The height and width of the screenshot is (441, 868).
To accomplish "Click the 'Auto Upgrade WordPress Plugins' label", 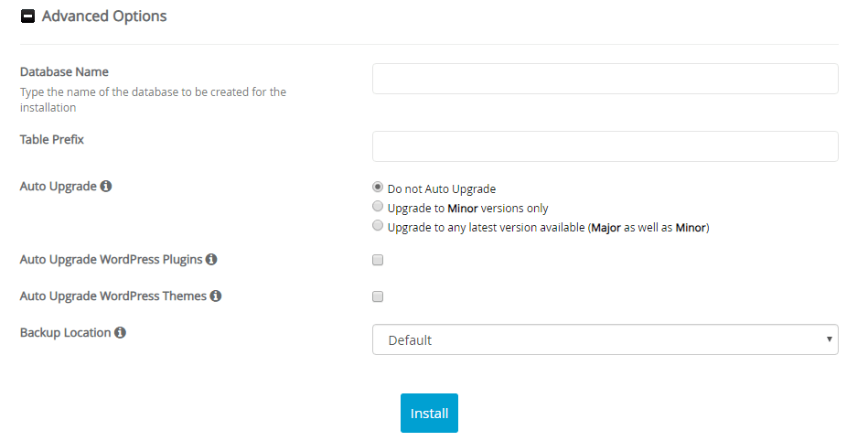I will (111, 260).
